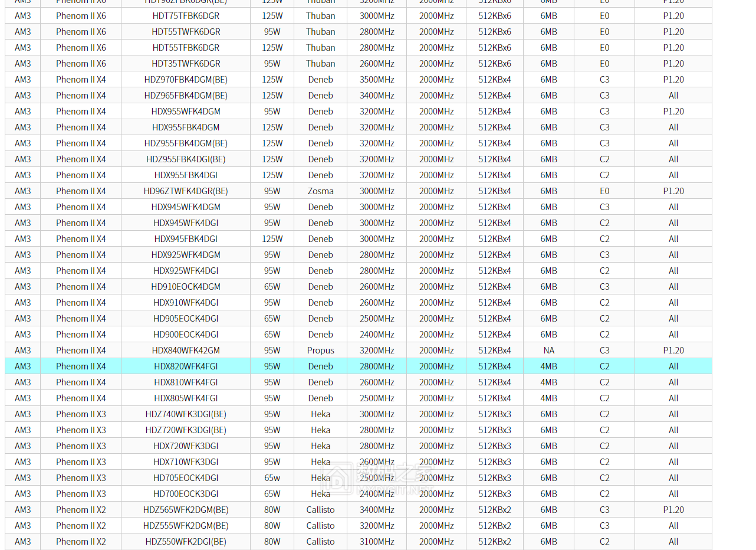Select the HD900EOCK4DGI model cell
Viewport: 756px width, 550px height.
[x=186, y=335]
